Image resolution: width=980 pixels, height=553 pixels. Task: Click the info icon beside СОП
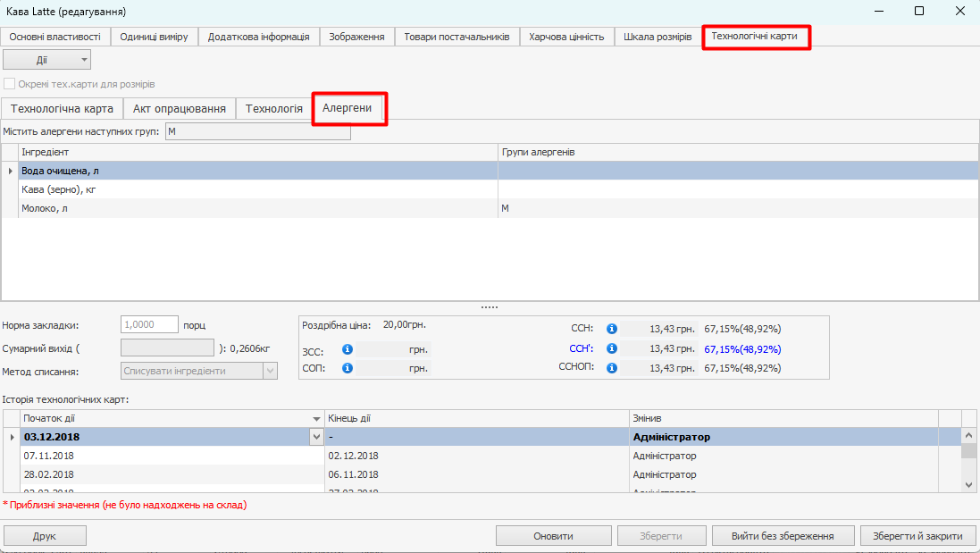click(x=348, y=368)
